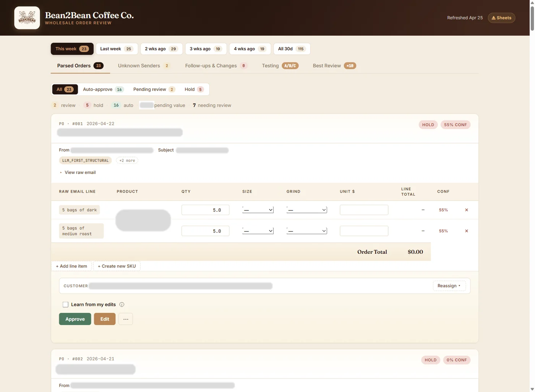The image size is (535, 392).
Task: Show orders from 4 wks ago
Action: pyautogui.click(x=250, y=49)
